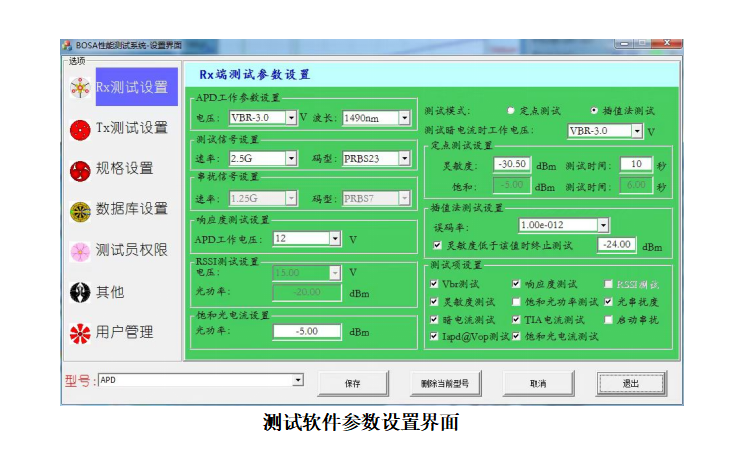Screen dimensions: 750x461
Task: Toggle the TIA电流测试 checkbox
Action: click(x=516, y=319)
